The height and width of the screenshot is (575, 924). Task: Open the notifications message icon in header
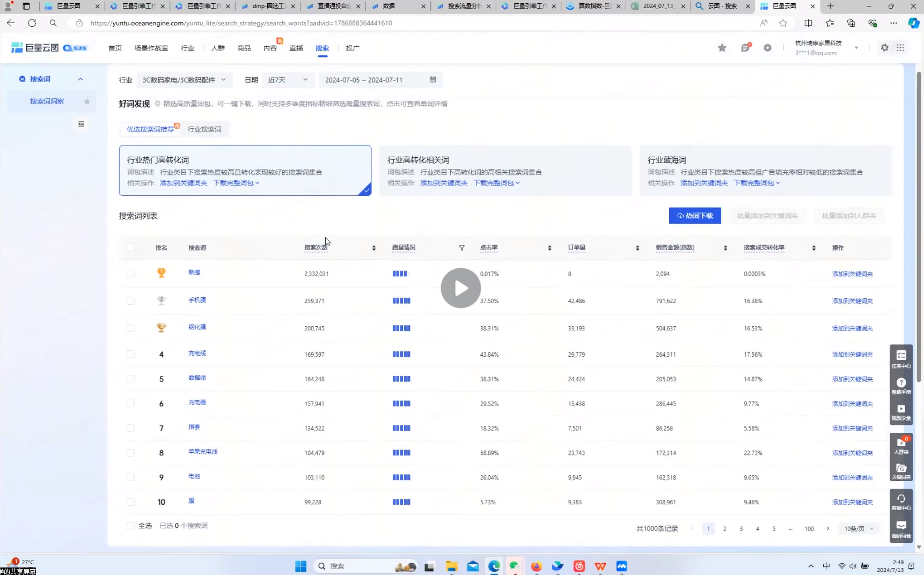click(745, 48)
